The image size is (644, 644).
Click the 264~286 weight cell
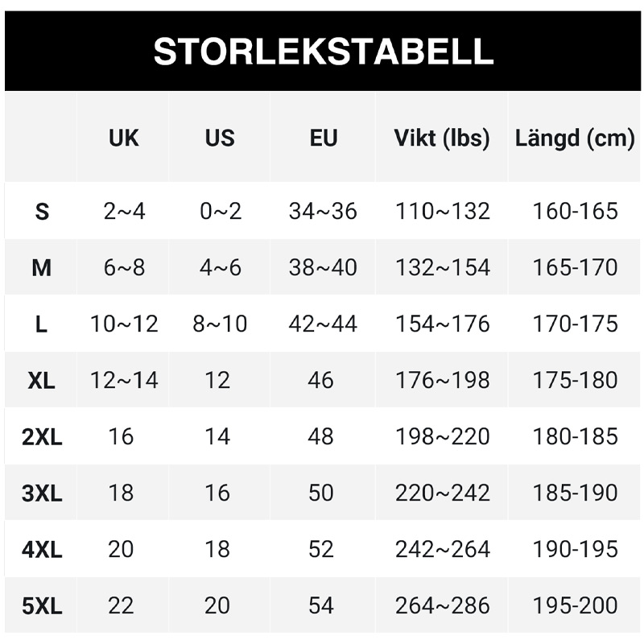pyautogui.click(x=442, y=605)
